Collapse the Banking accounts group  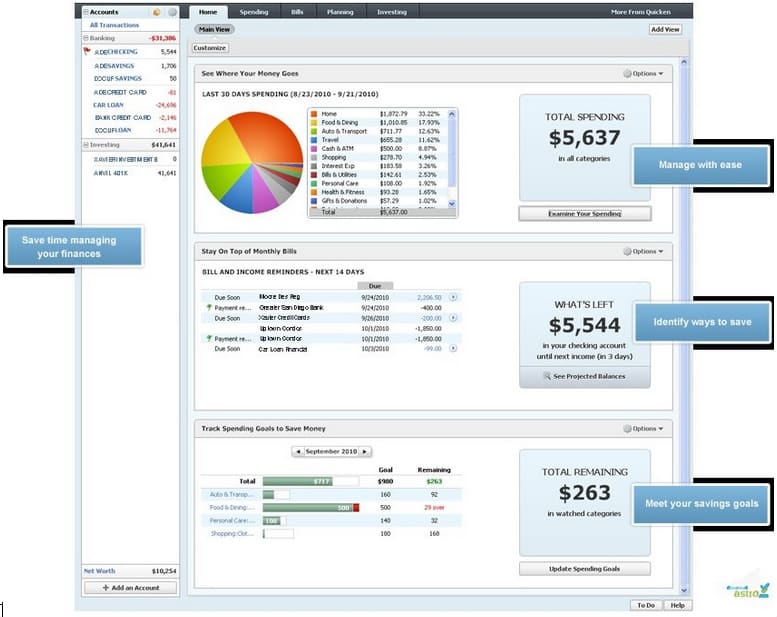tap(86, 38)
